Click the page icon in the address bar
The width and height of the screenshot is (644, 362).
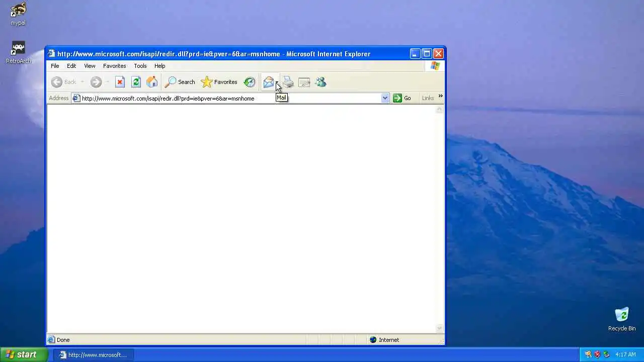coord(76,98)
